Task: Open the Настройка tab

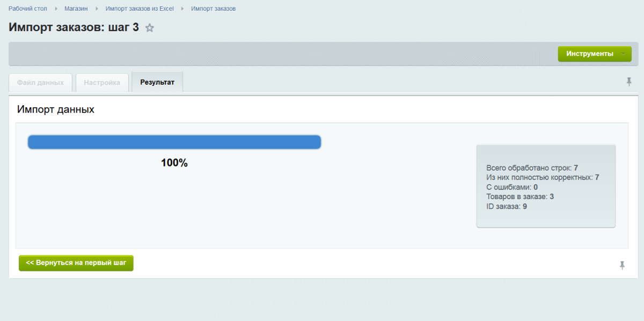Action: point(102,83)
